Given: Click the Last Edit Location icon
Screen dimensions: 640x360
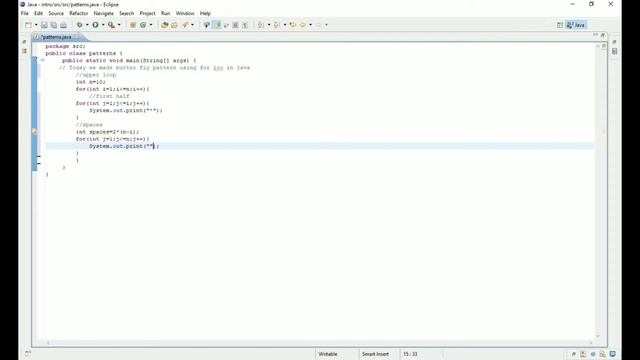Looking at the screenshot, I should 293,25.
